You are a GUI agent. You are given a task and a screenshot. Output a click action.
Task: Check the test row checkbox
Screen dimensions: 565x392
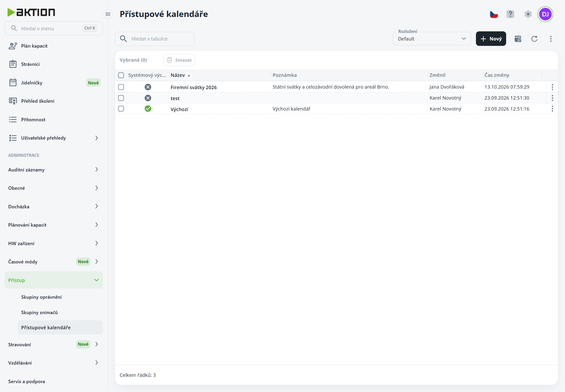121,98
